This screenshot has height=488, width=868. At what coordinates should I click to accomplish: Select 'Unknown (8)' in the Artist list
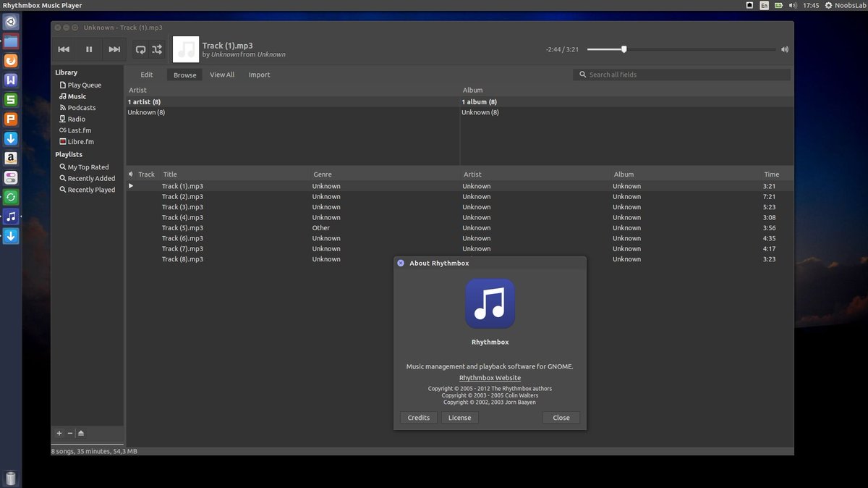pos(292,112)
